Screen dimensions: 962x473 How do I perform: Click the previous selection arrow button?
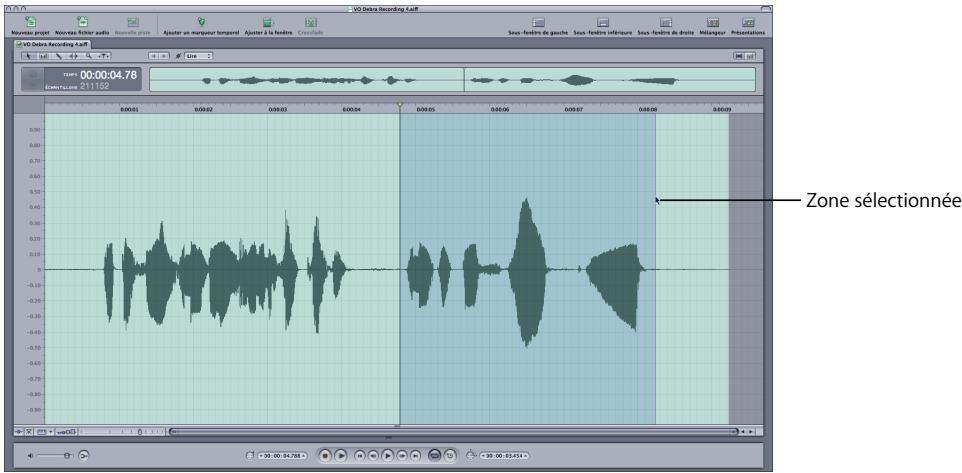154,56
